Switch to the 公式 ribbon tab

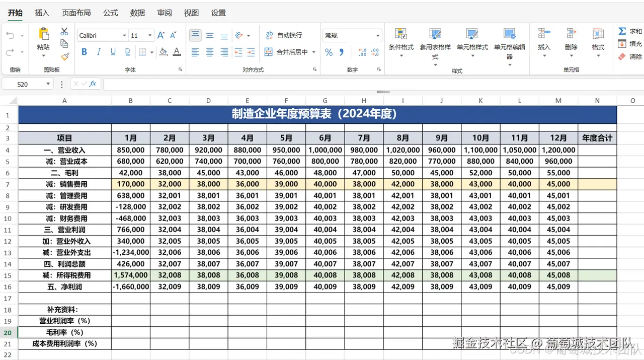click(110, 13)
